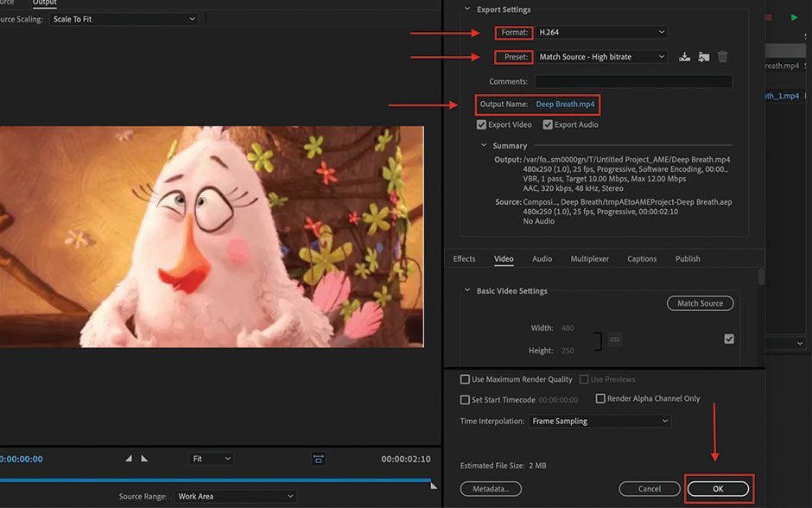Screen dimensions: 812x508
Task: Enable Use Maximum Render Quality
Action: (464, 378)
